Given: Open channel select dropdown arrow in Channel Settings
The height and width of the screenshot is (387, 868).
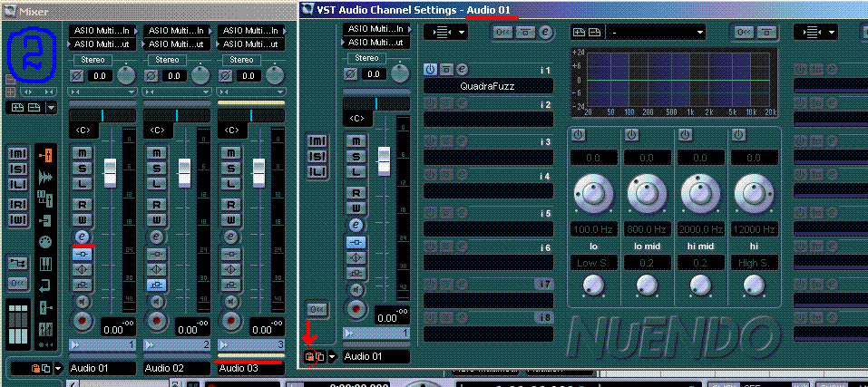Looking at the screenshot, I should point(333,356).
